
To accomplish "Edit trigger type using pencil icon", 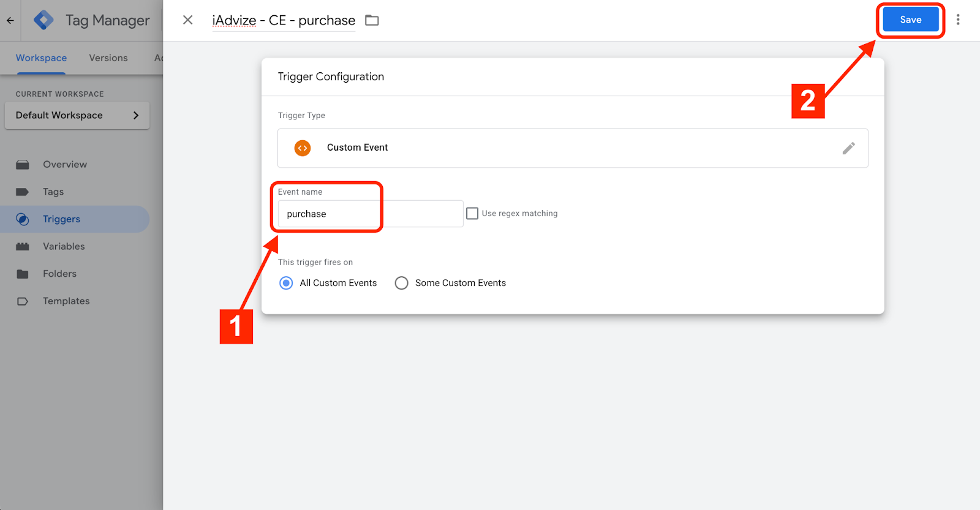I will coord(848,148).
